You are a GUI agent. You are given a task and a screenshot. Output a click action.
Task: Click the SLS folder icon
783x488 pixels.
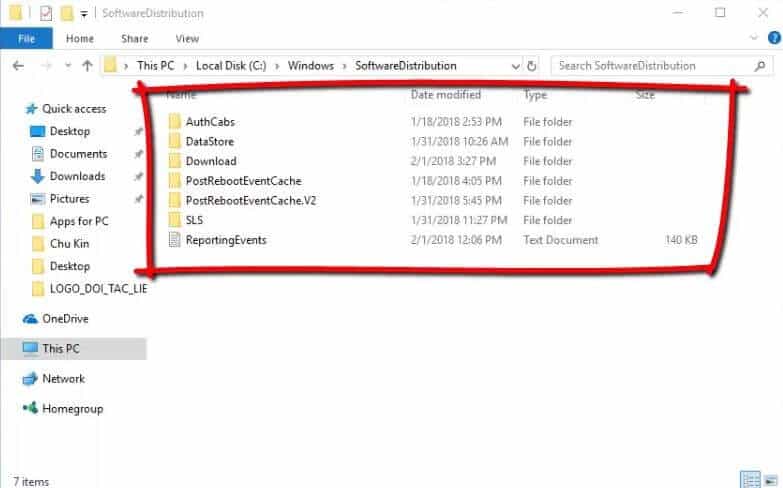point(175,220)
